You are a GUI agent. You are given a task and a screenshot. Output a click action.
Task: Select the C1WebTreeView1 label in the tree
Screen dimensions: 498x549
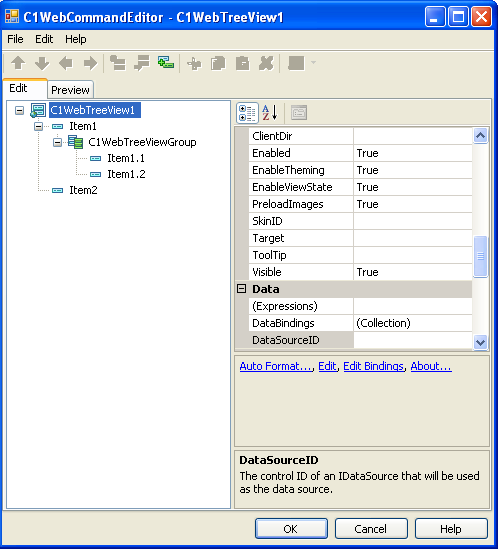point(95,110)
